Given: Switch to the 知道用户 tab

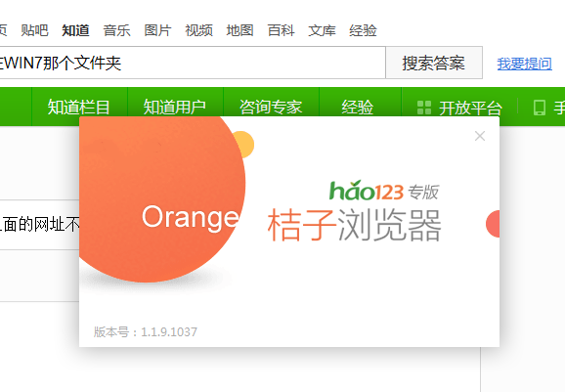Looking at the screenshot, I should click(175, 107).
